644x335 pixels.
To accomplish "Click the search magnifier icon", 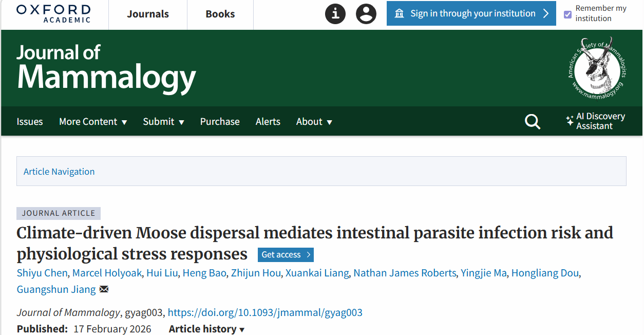I will pyautogui.click(x=533, y=122).
